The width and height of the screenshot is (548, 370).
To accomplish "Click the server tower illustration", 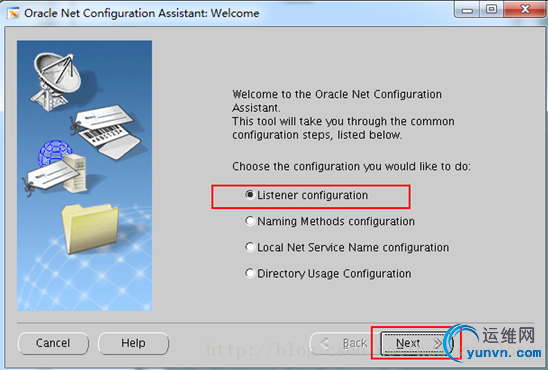I will pos(74,173).
